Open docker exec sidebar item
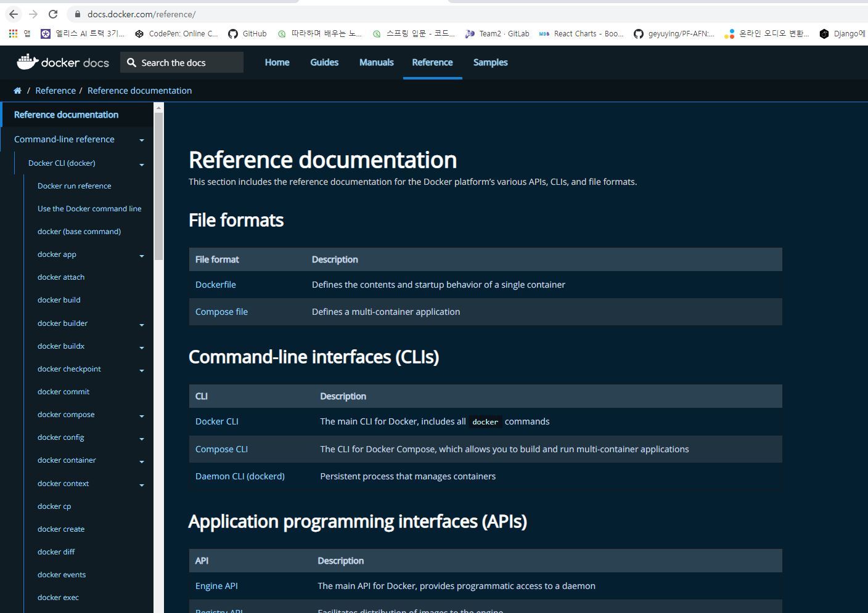This screenshot has width=868, height=613. coord(58,598)
